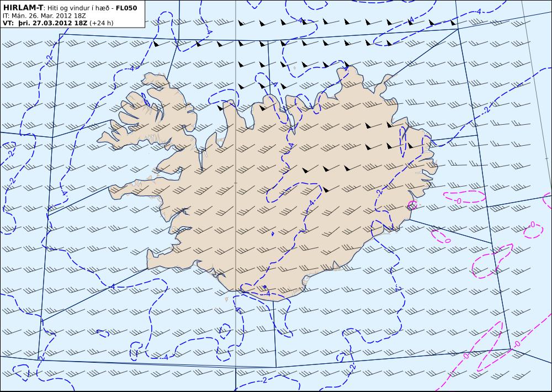552x392 pixels.
Task: Select the FL050 flight level label
Action: (126, 8)
